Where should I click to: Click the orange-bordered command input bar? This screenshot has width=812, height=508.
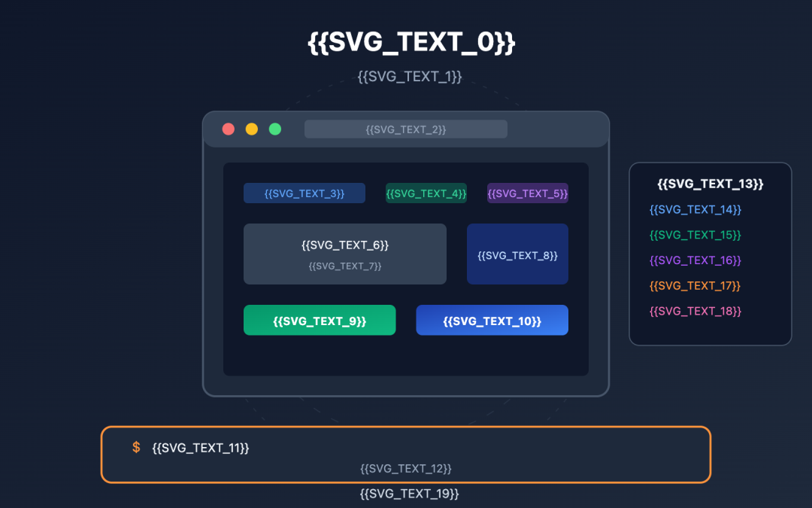[x=406, y=454]
